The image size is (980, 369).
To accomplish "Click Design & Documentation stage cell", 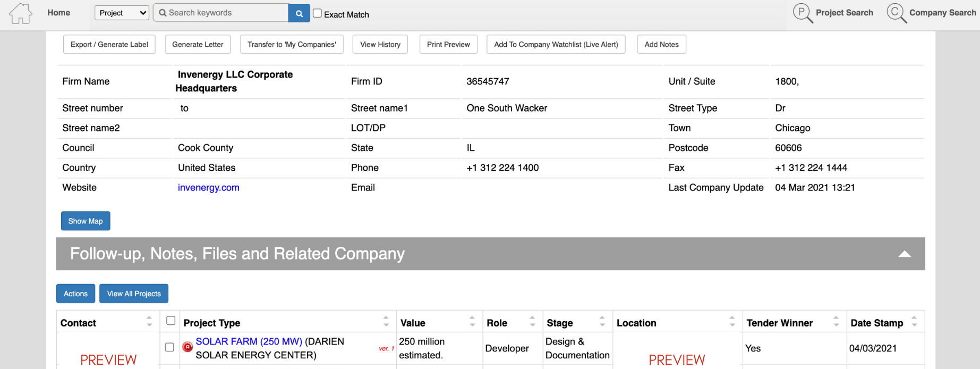I will coord(577,348).
